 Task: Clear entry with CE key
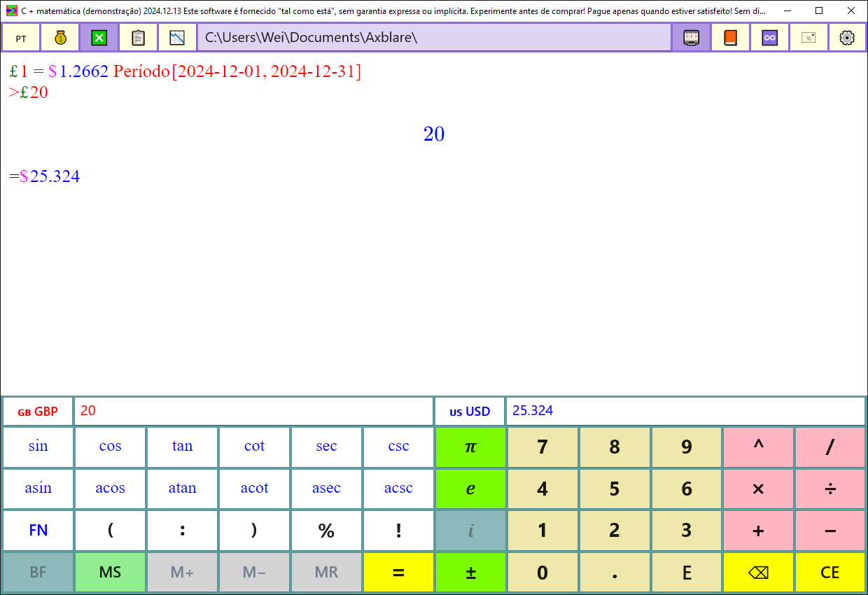(830, 573)
